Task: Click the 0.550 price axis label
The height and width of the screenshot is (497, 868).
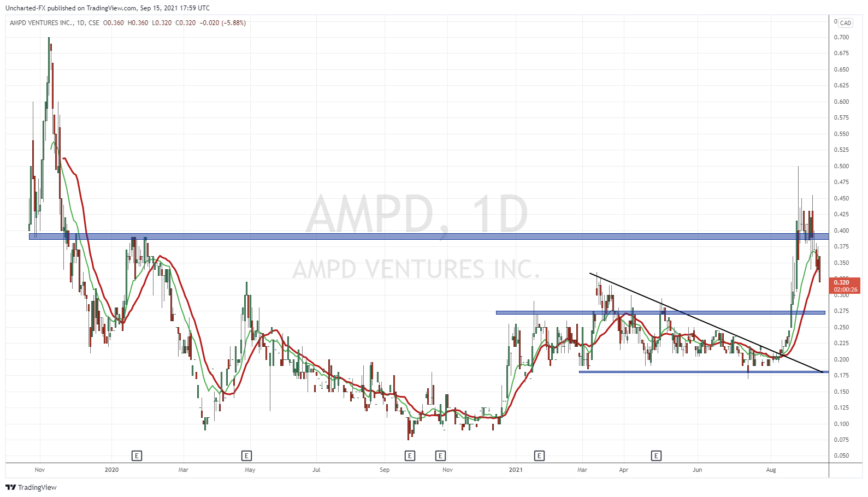Action: pyautogui.click(x=841, y=134)
